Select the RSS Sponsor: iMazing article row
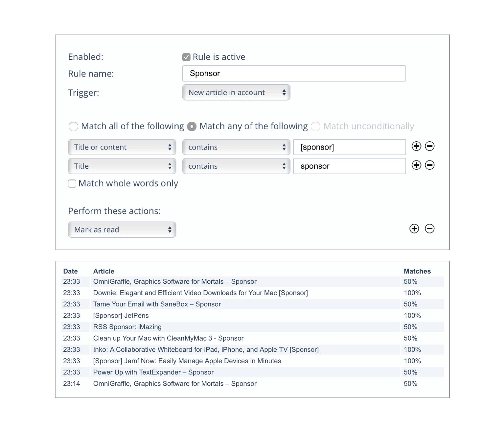504x432 pixels. [127, 327]
